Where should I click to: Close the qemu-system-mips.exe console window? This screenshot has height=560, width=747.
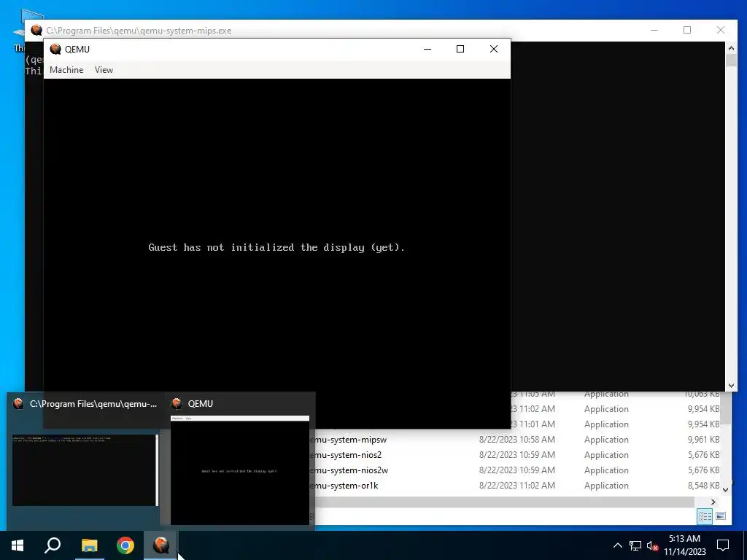pos(720,30)
